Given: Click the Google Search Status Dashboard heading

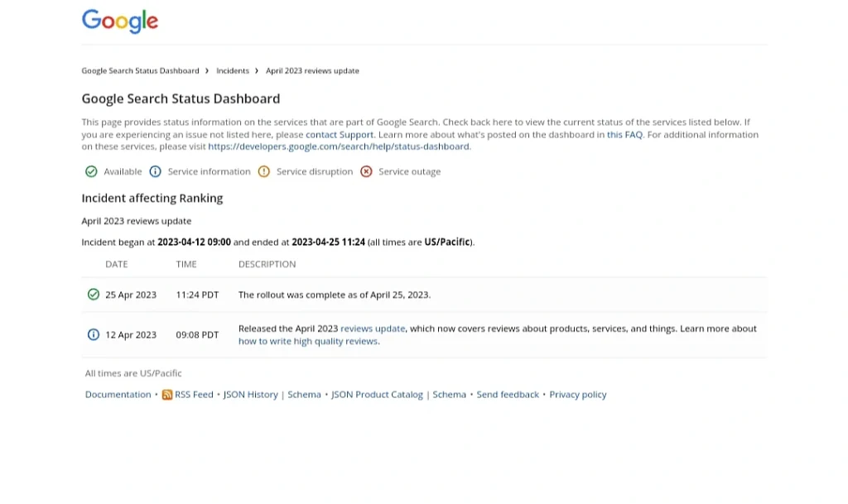Looking at the screenshot, I should pyautogui.click(x=181, y=98).
